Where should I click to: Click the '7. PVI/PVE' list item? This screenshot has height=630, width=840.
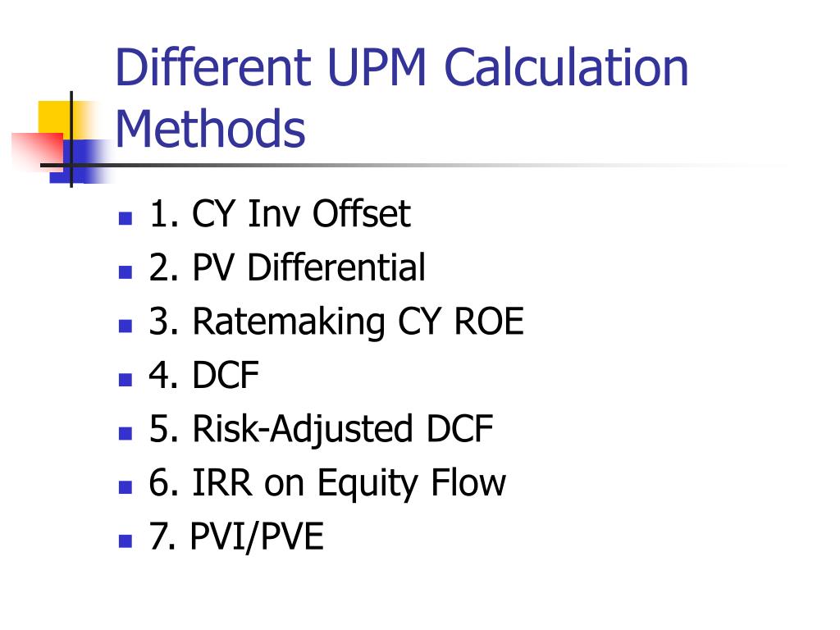point(236,536)
